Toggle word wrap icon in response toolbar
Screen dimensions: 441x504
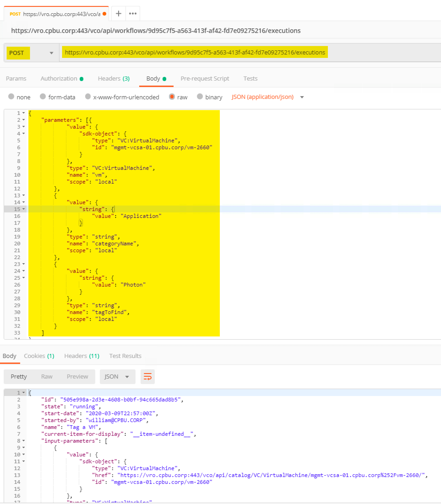coord(147,377)
